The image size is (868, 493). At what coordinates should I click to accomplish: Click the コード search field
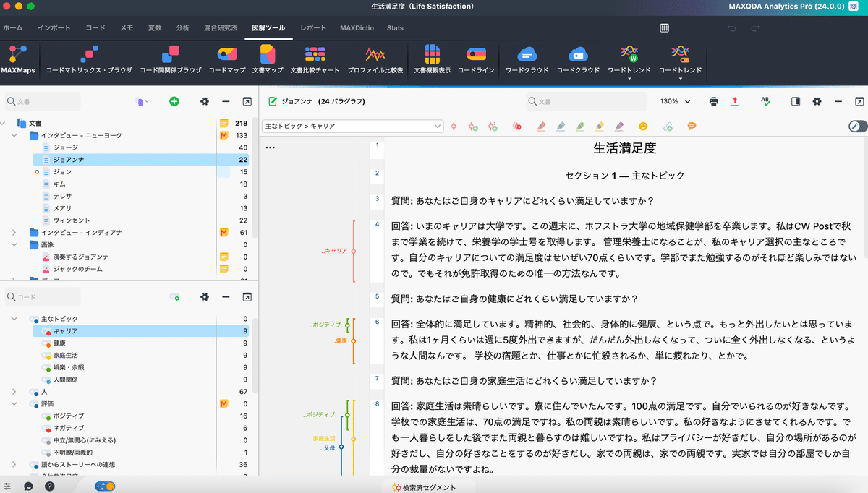click(x=43, y=296)
